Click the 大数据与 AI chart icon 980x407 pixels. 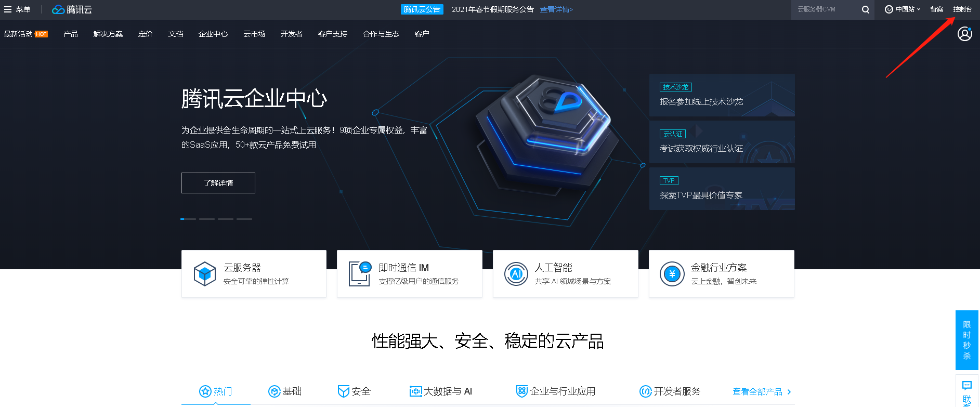[415, 391]
